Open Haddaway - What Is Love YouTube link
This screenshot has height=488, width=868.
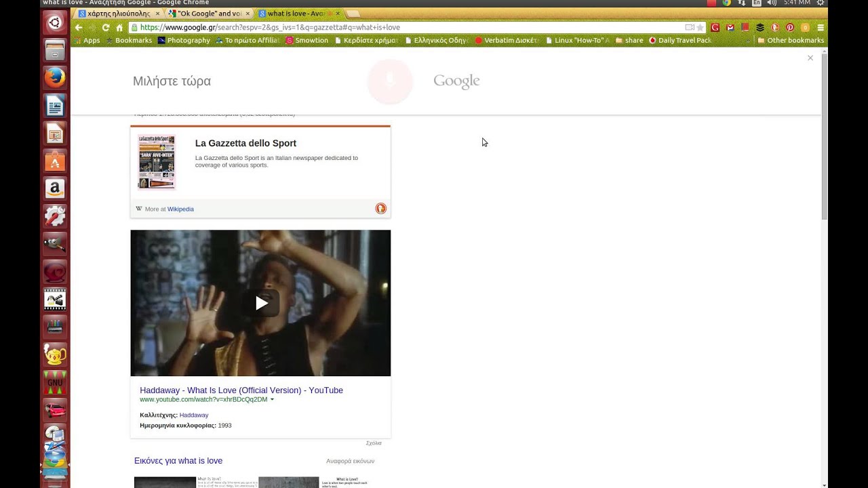241,390
